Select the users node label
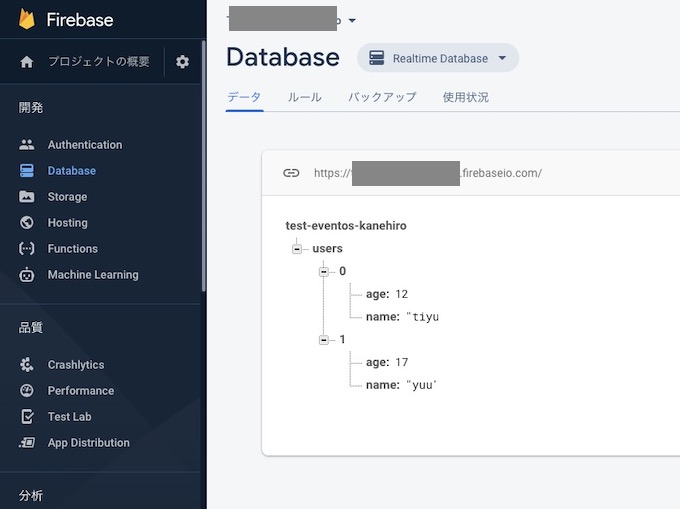 (x=327, y=248)
